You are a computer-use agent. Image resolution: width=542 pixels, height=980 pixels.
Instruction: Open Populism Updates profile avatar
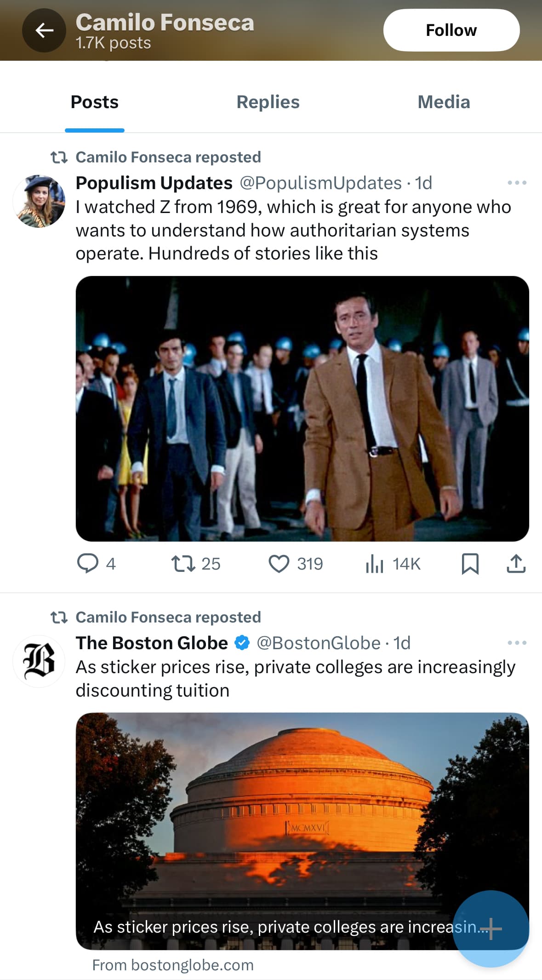pos(39,201)
